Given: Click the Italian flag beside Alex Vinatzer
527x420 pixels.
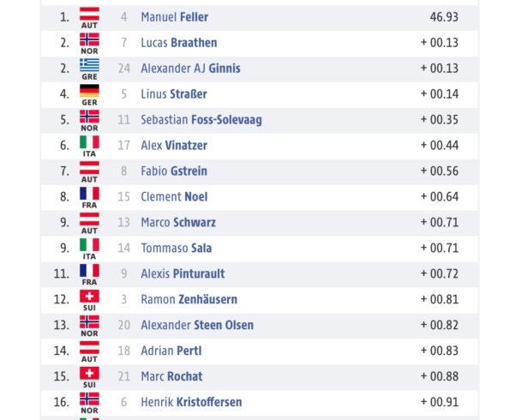Looking at the screenshot, I should tap(89, 142).
